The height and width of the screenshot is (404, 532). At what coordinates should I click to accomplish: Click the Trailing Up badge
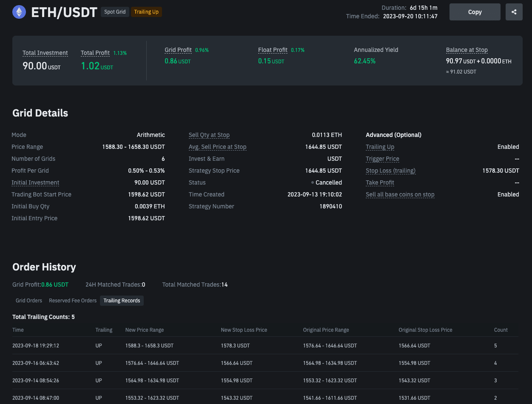coord(146,12)
